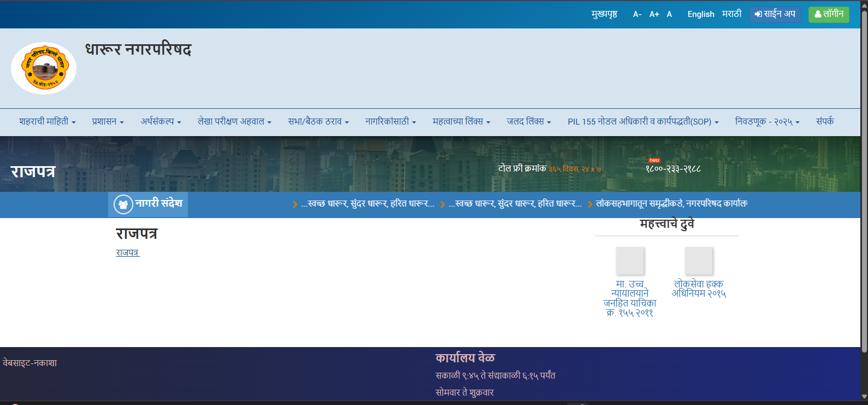Open the राजपत्र link under the heading

[127, 253]
